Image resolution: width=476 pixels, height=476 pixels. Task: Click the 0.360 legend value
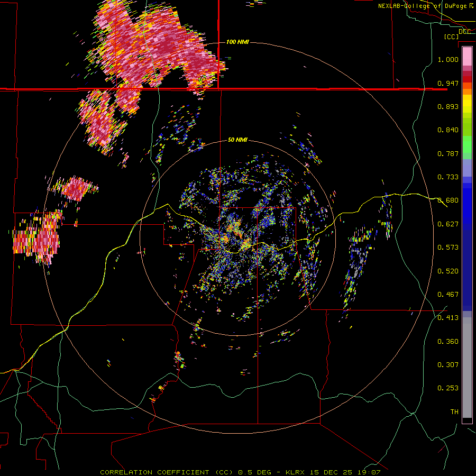click(x=448, y=342)
